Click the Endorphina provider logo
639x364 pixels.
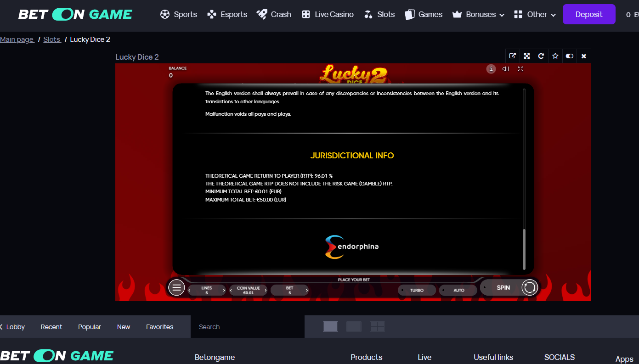pyautogui.click(x=352, y=247)
